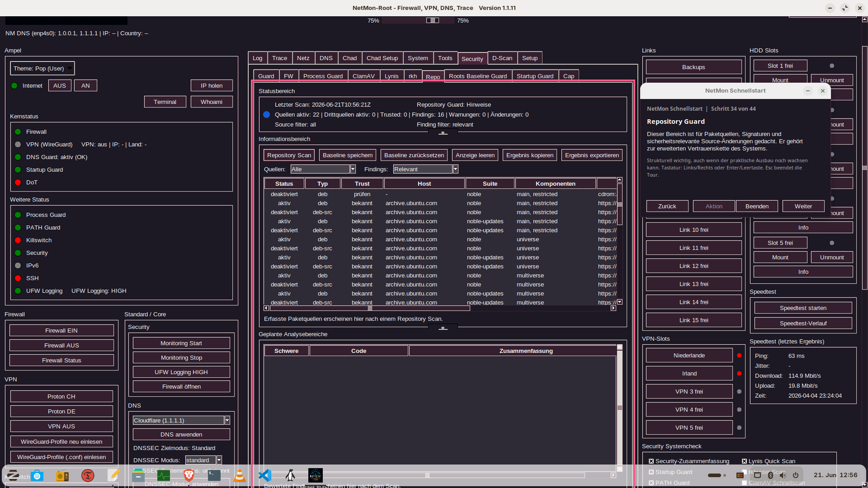Sort table by Host column header
The height and width of the screenshot is (488, 868).
(x=424, y=184)
